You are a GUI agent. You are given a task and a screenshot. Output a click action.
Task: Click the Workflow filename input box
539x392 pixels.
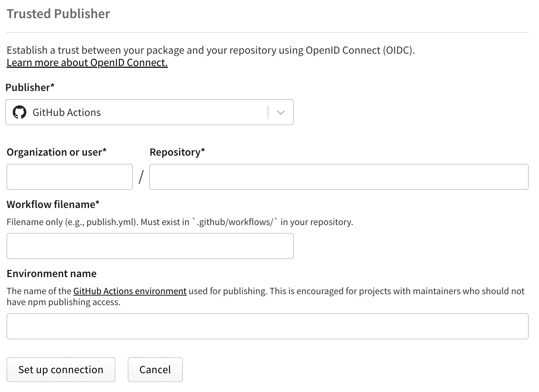click(149, 246)
